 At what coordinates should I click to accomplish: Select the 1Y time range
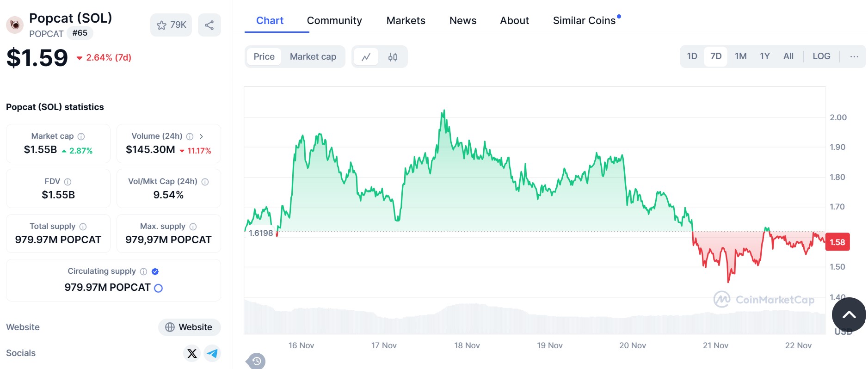click(x=764, y=56)
